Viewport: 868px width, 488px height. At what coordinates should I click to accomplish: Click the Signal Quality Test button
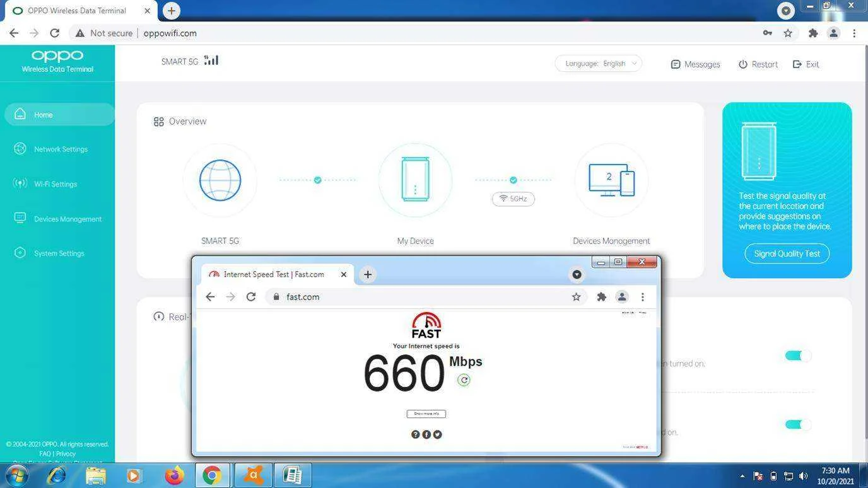tap(787, 253)
